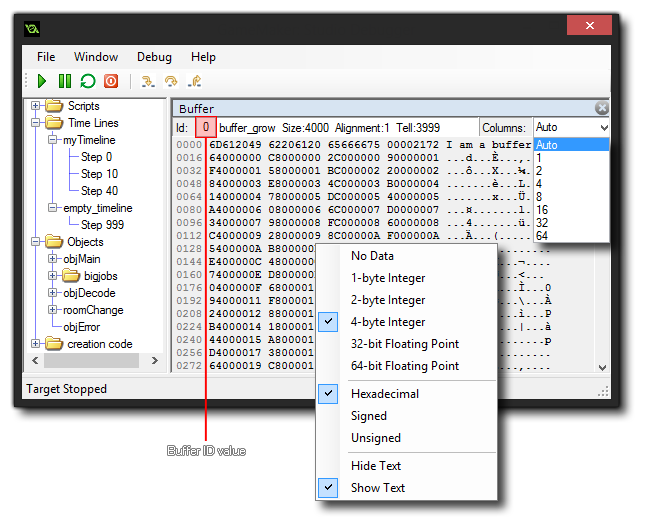645x527 pixels.
Task: Expand the Scripts folder tree node
Action: pos(37,106)
